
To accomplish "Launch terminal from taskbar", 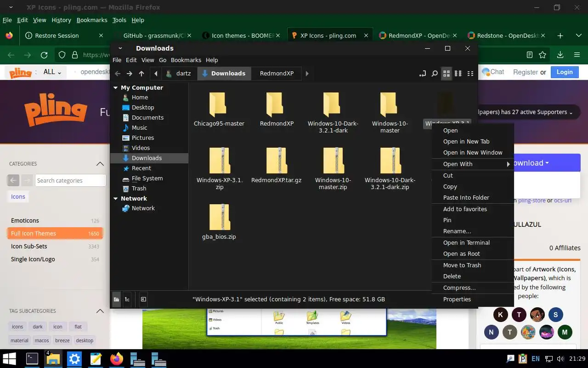I will coord(32,359).
